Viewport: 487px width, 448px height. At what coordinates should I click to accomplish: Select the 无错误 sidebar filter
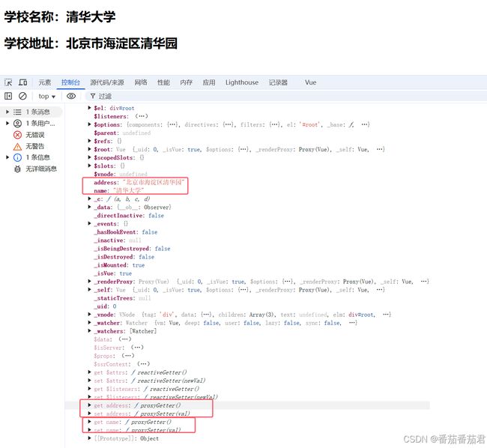[x=34, y=135]
